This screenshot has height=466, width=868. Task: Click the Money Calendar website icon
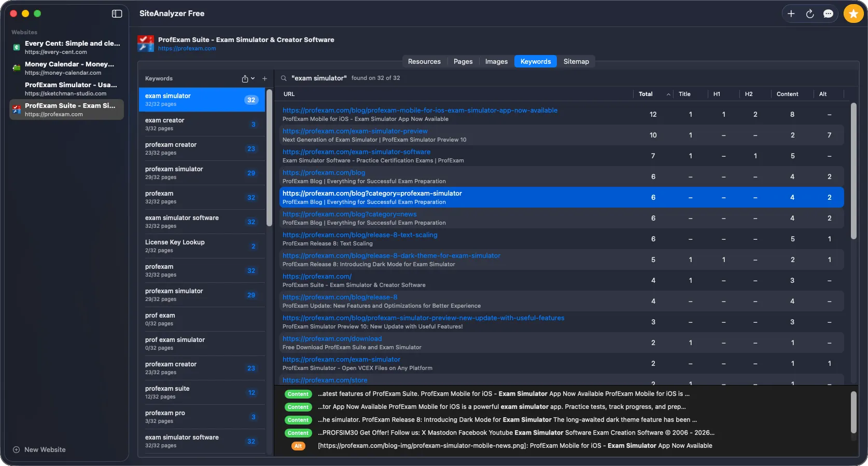point(17,68)
